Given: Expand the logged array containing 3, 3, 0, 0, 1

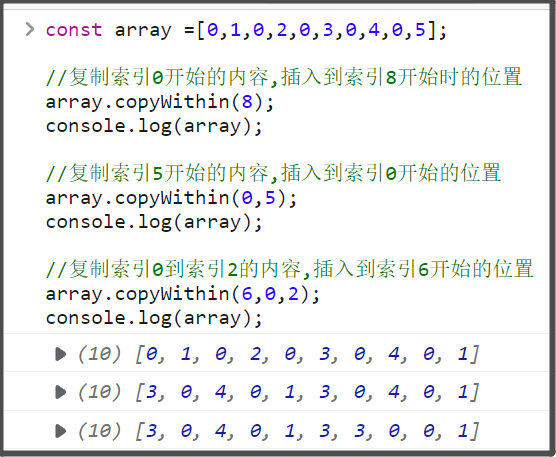Looking at the screenshot, I should pyautogui.click(x=61, y=431).
